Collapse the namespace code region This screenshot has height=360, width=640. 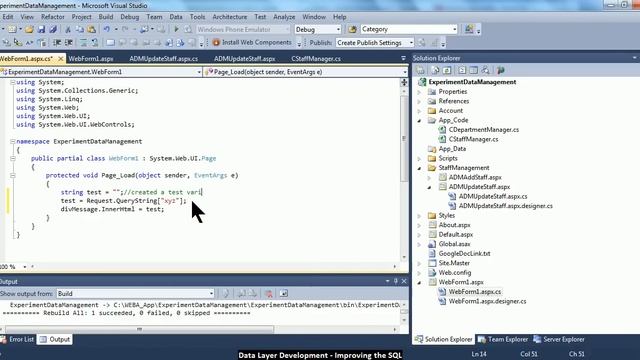(13, 142)
